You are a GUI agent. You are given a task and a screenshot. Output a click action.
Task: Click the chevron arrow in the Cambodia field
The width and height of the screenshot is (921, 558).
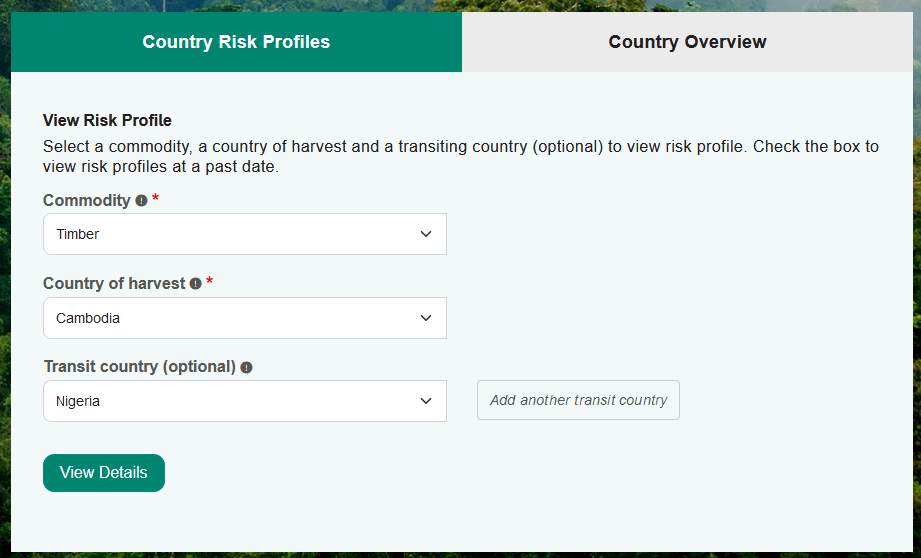pos(426,318)
